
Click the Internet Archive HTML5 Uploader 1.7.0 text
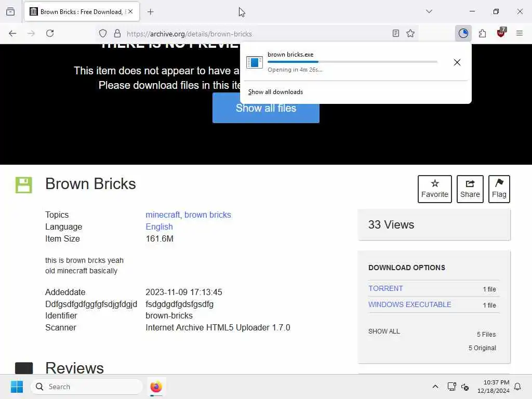218,327
